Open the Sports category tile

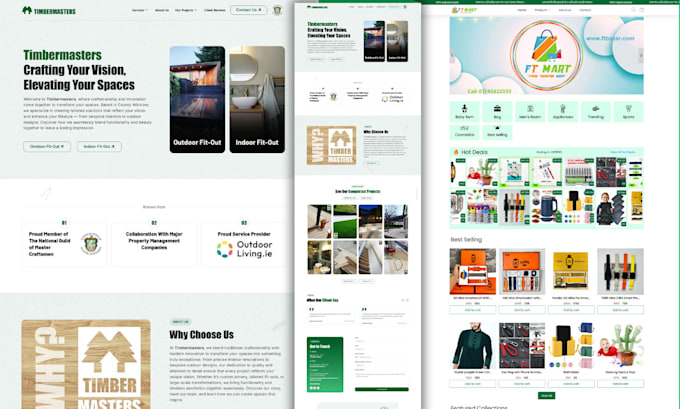(628, 112)
